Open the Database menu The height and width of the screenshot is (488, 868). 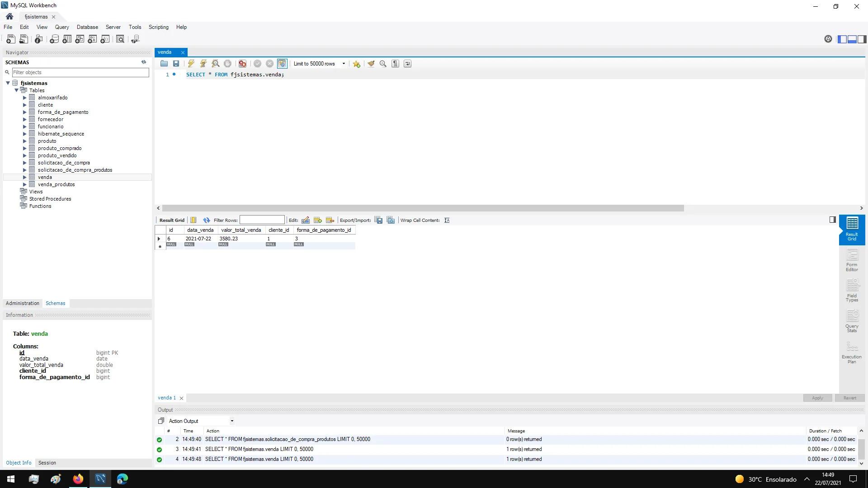(87, 27)
